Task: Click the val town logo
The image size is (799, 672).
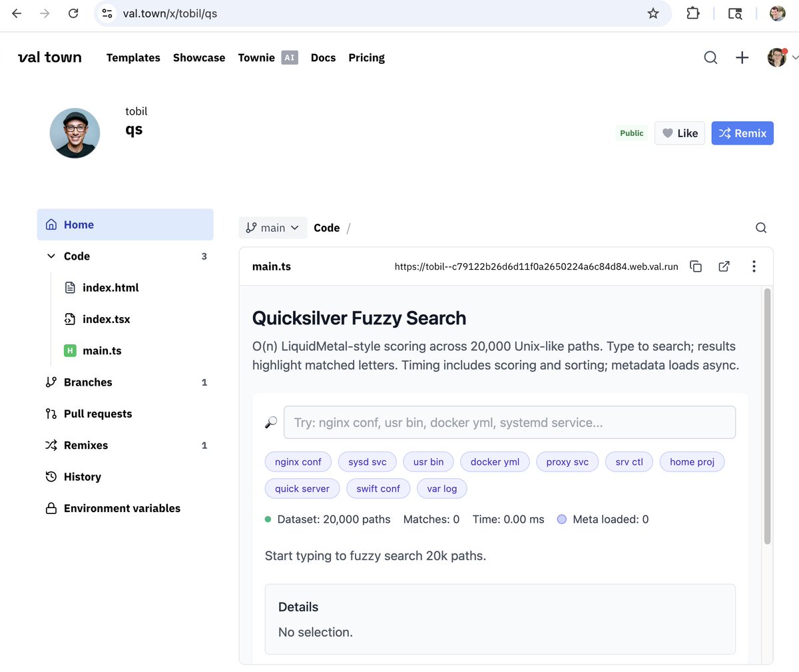Action: coord(49,57)
